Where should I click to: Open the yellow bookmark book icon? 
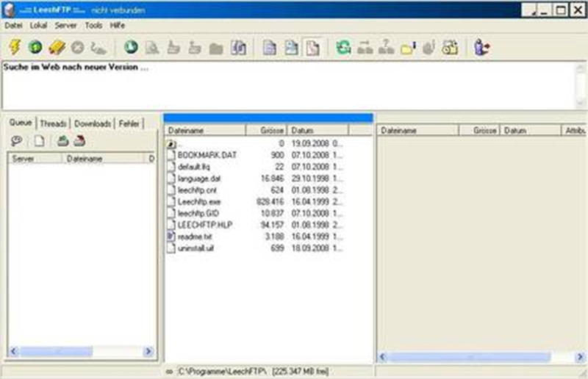pos(57,48)
